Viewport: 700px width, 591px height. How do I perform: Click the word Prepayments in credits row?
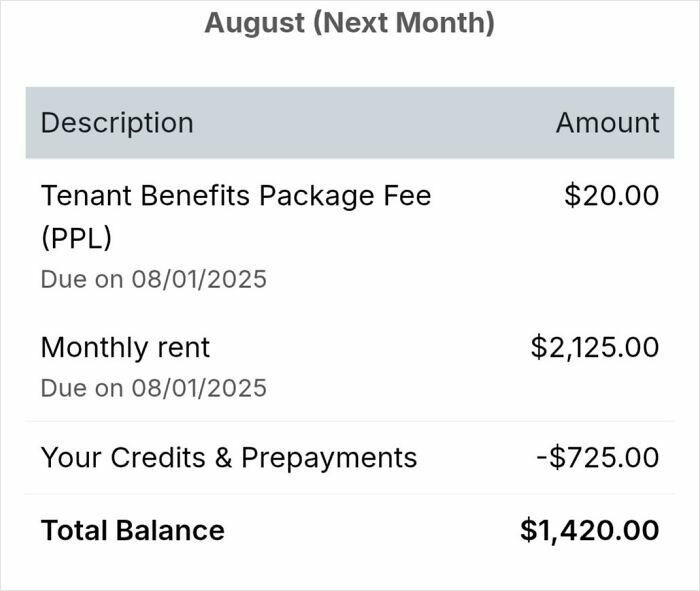[x=329, y=458]
